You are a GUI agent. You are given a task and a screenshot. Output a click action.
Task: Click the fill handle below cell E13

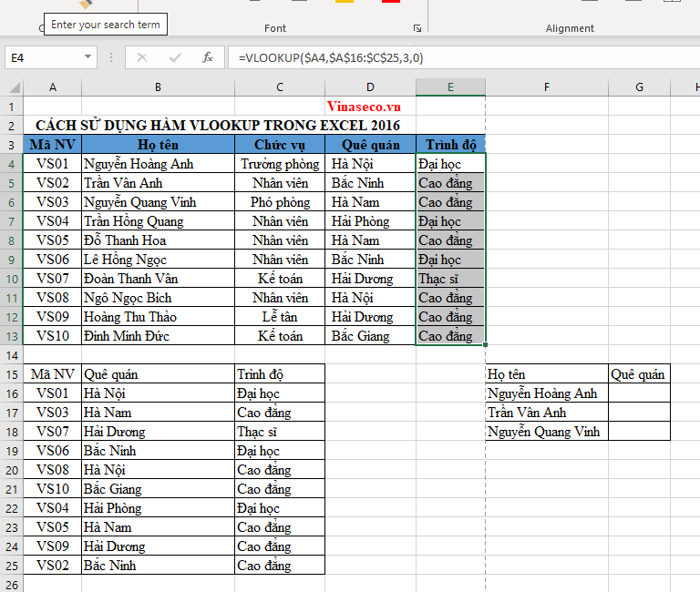pos(486,345)
